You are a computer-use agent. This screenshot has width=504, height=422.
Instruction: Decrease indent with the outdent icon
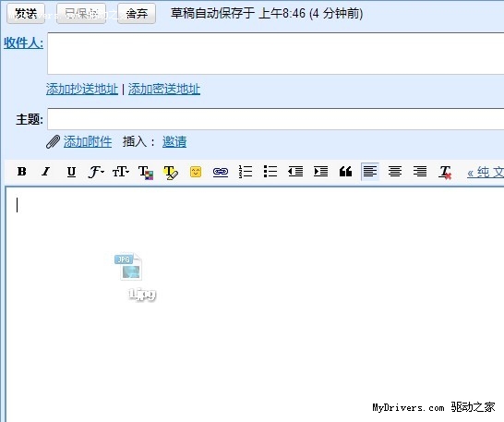click(x=295, y=172)
